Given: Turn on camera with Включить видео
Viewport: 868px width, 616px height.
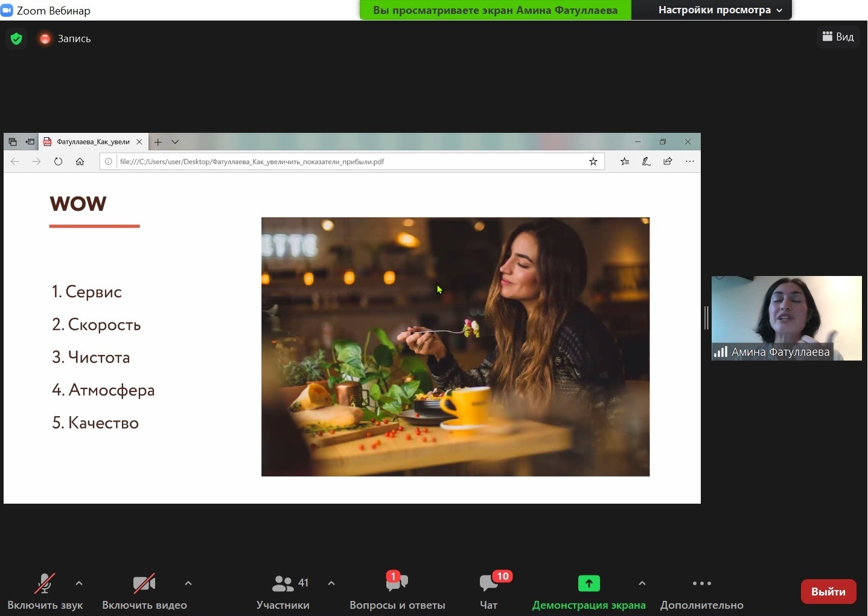Looking at the screenshot, I should pos(144,583).
